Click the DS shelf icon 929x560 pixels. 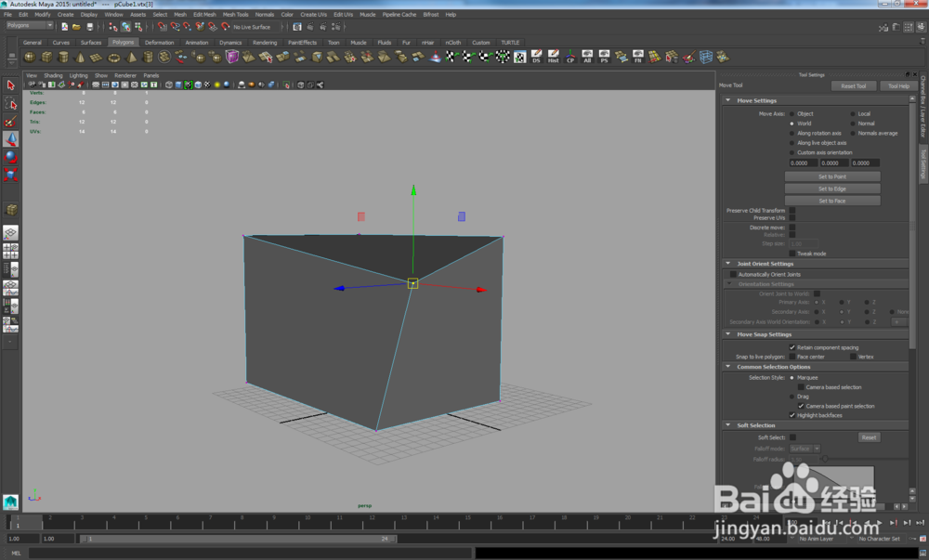click(536, 57)
